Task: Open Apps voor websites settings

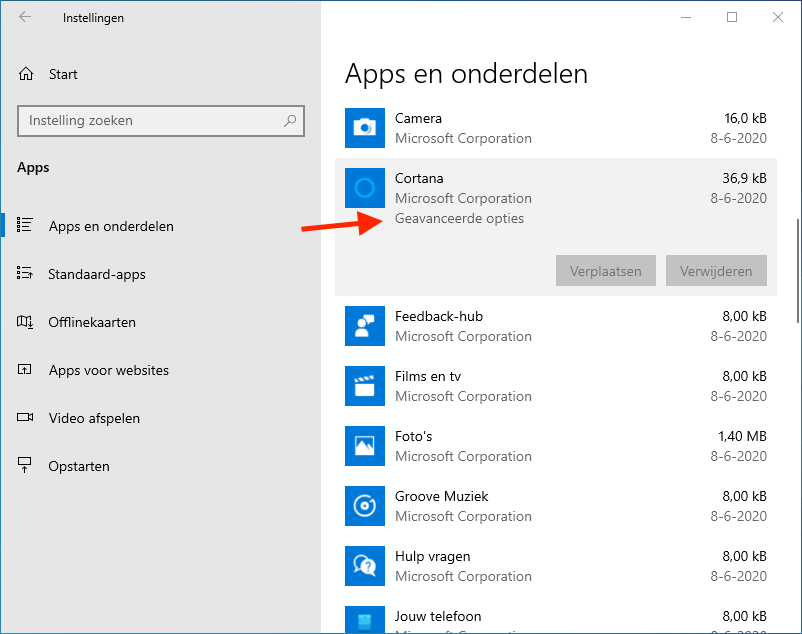Action: [x=108, y=370]
